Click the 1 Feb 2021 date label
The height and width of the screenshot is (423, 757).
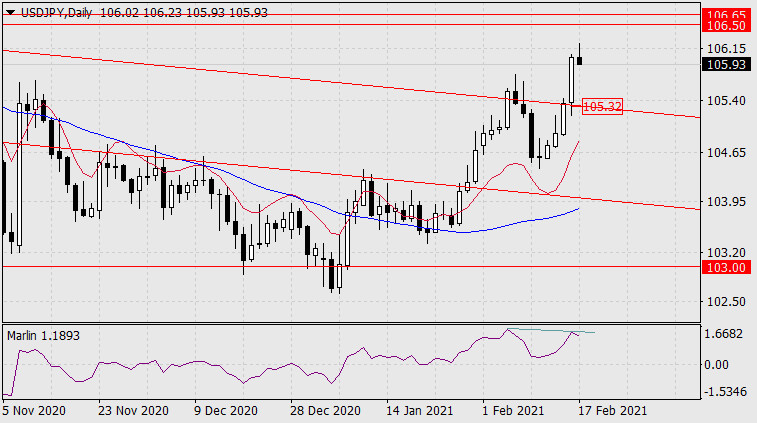pos(513,411)
